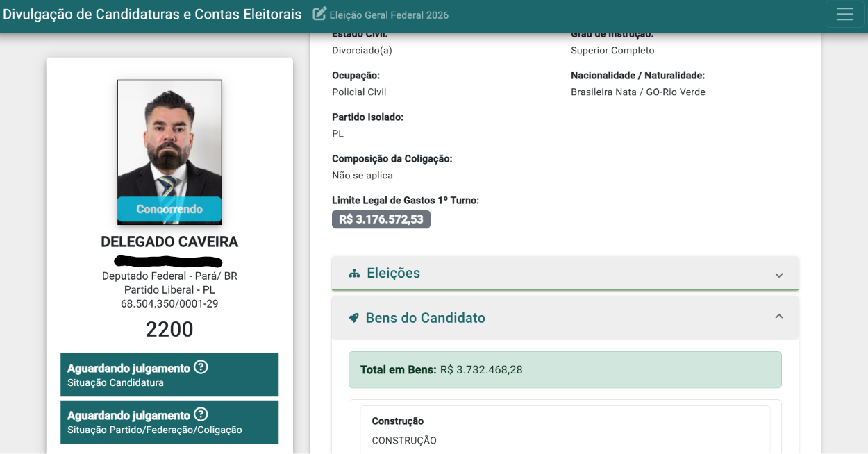Click the hierarchy icon beside Eleições
The height and width of the screenshot is (454, 868).
[354, 274]
